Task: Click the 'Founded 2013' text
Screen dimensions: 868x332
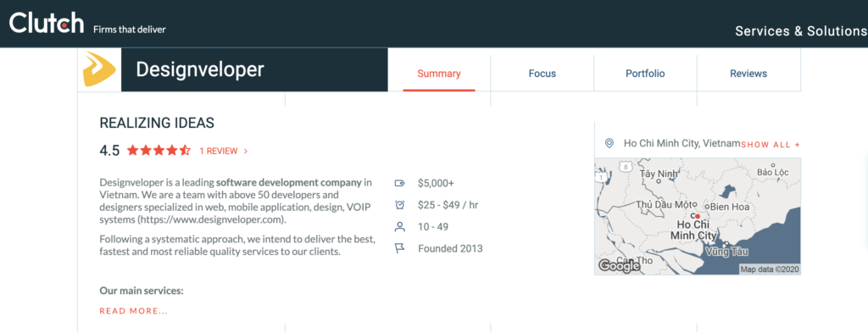Action: (450, 248)
